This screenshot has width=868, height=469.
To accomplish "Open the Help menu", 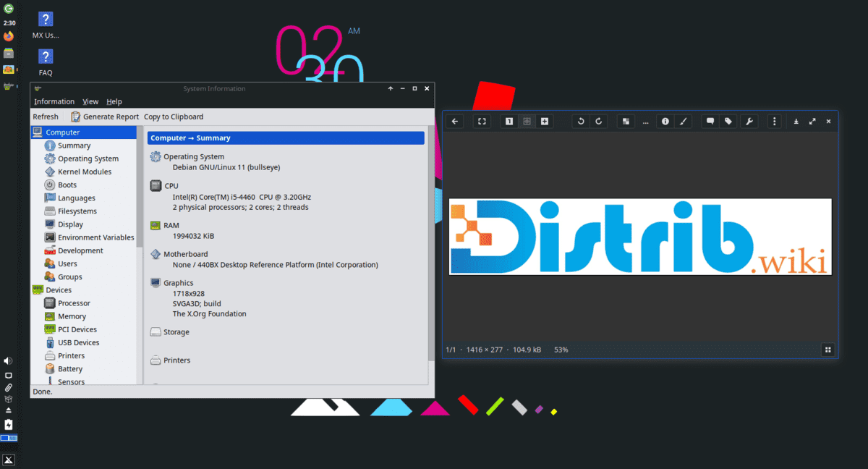I will coord(114,101).
